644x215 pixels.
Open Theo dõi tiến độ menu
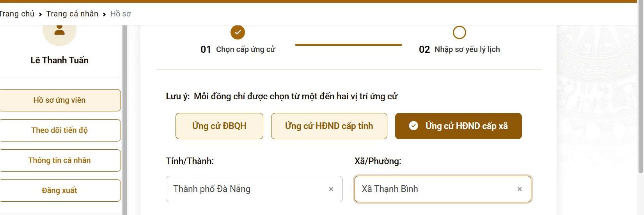point(59,130)
